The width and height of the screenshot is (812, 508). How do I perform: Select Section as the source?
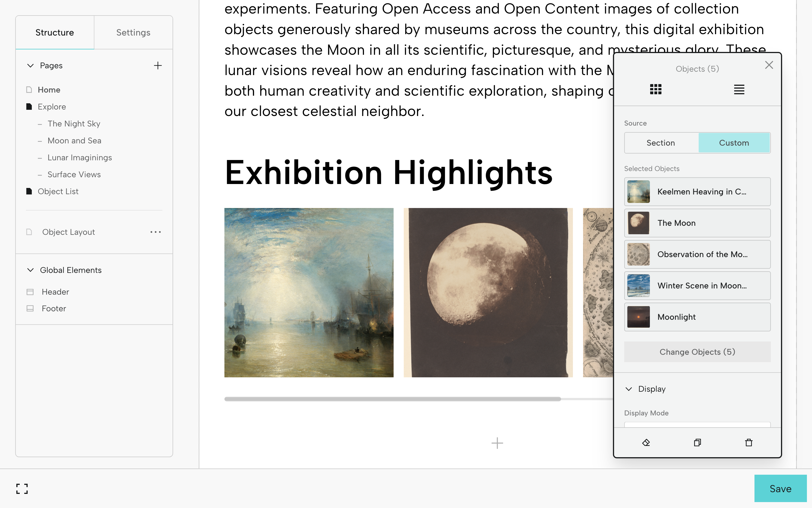pos(661,143)
